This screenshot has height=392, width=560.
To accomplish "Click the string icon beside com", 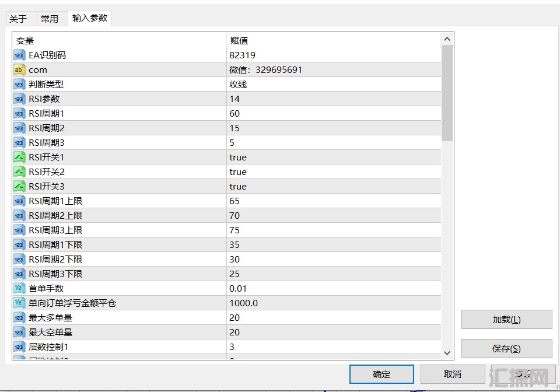I will (19, 70).
